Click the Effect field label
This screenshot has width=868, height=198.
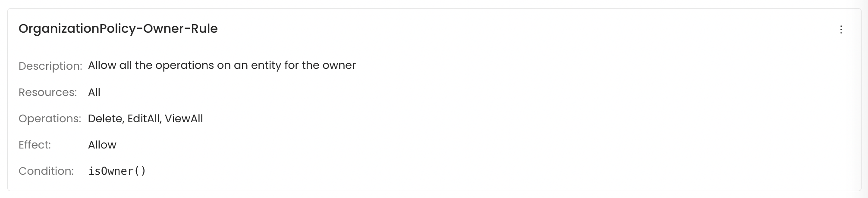(35, 145)
